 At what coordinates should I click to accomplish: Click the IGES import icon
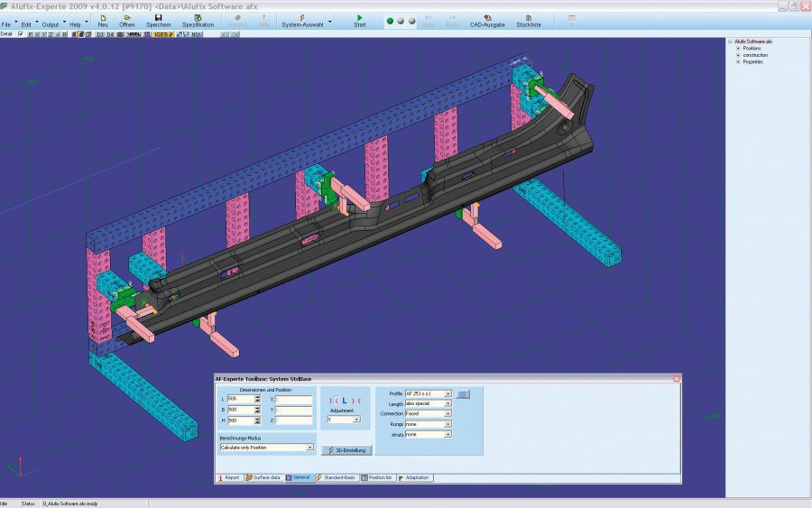[163, 34]
